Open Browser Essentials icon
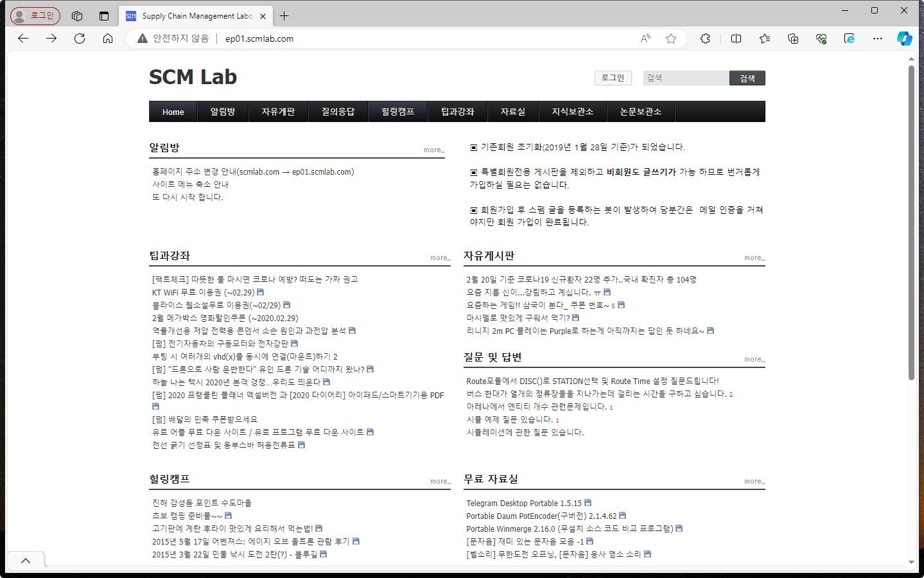The width and height of the screenshot is (924, 578). (820, 39)
